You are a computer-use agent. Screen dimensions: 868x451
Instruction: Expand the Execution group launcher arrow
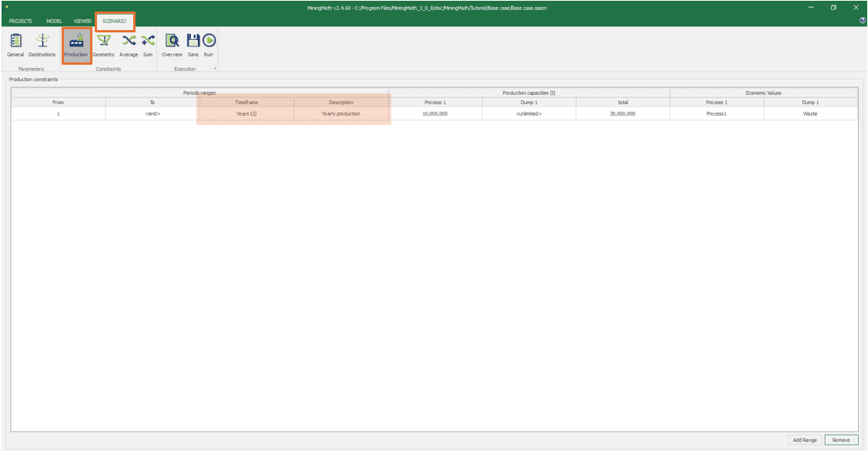coord(215,69)
